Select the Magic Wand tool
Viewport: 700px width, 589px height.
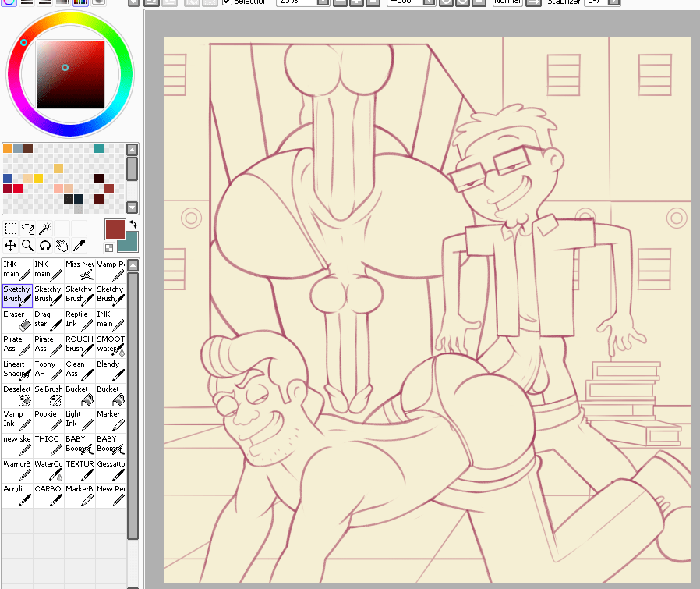(45, 228)
